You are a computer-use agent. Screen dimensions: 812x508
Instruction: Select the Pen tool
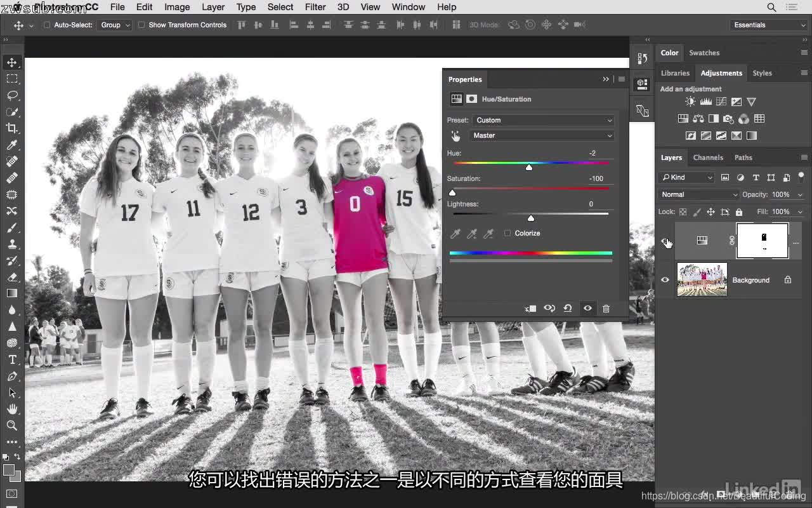[12, 376]
